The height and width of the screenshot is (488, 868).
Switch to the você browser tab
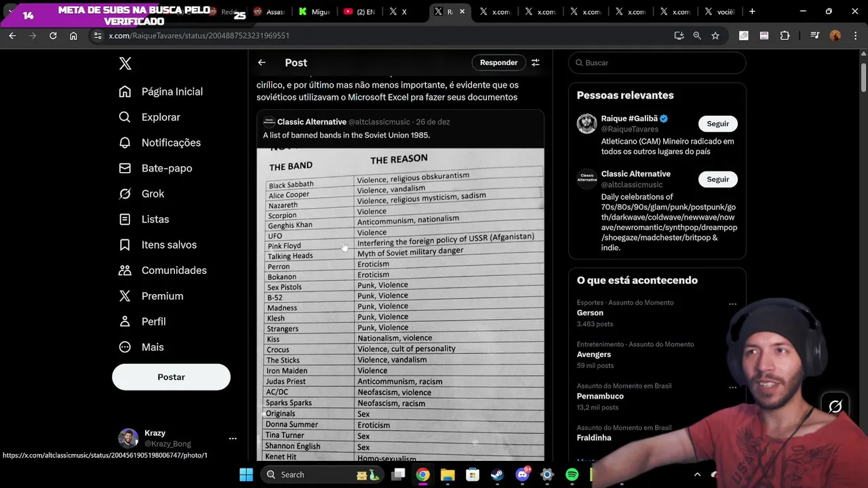(719, 12)
